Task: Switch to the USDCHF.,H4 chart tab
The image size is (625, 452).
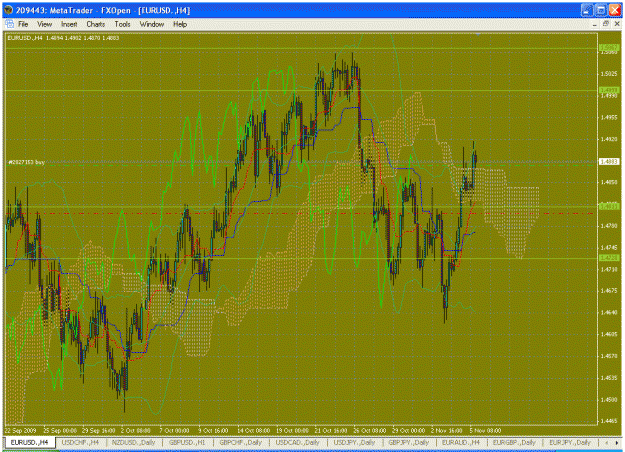Action: pos(80,442)
